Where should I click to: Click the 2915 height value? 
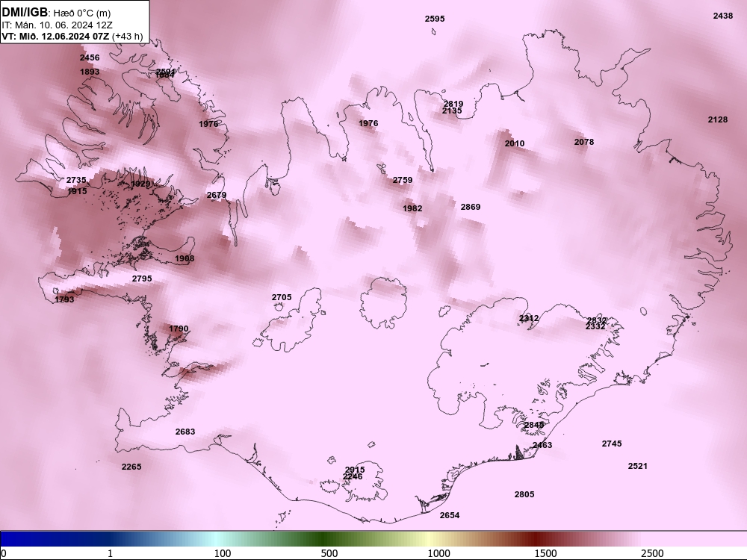coord(355,470)
